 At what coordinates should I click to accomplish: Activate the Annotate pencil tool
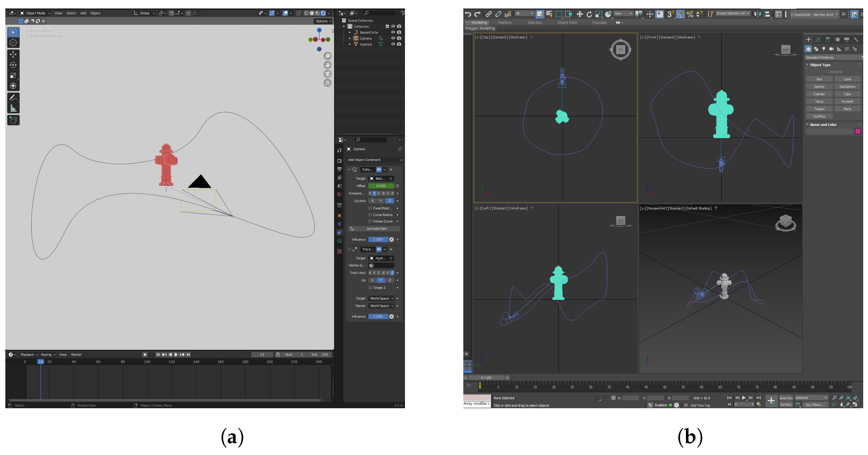tap(13, 98)
